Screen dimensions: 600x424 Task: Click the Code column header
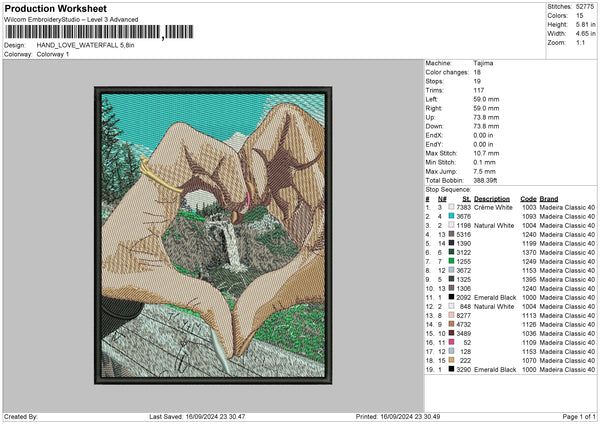[x=528, y=199]
